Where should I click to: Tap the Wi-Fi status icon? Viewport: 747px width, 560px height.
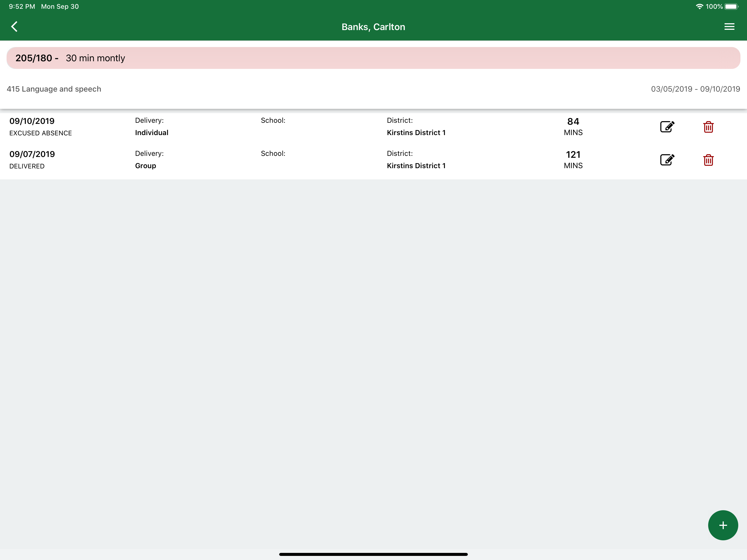(x=699, y=6)
